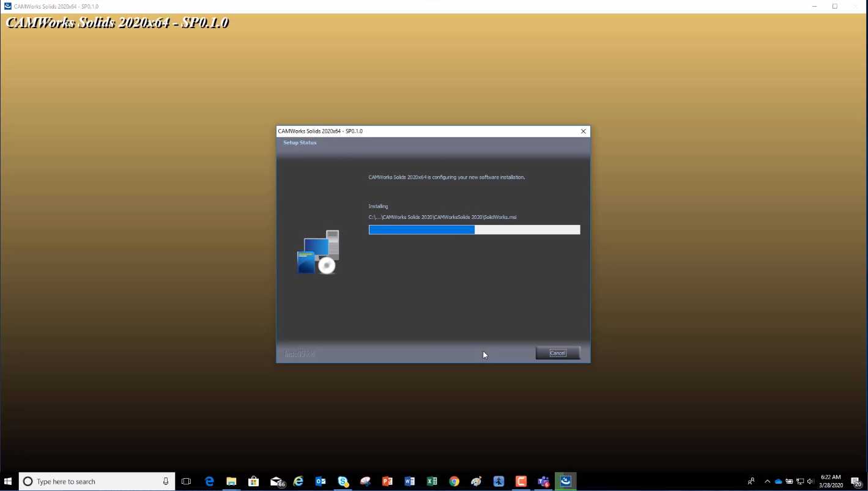Click the 'Installing' status label
Screen dimensions: 868x491
378,207
